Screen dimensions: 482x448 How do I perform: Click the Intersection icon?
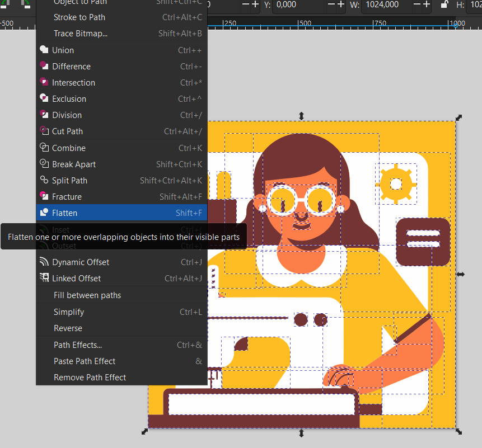[44, 82]
